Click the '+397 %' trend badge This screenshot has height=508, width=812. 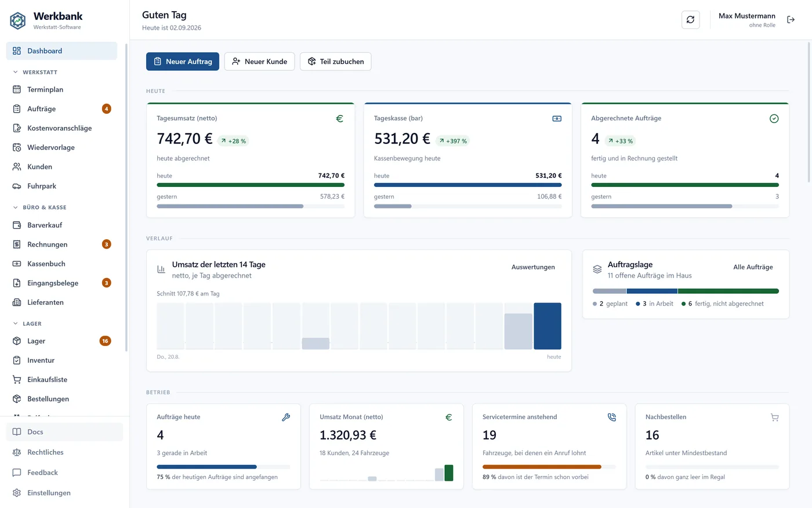point(452,141)
